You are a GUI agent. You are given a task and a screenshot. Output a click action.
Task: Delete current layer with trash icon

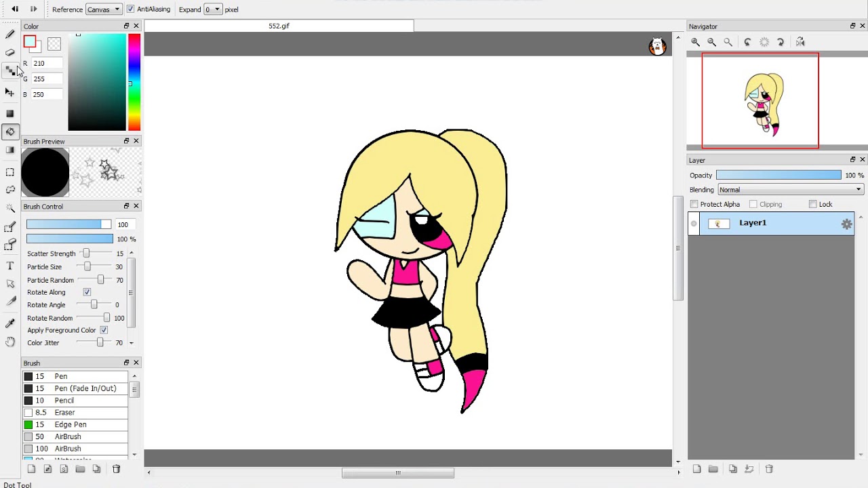770,468
